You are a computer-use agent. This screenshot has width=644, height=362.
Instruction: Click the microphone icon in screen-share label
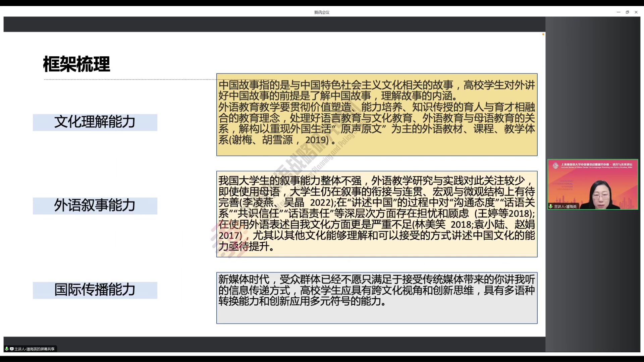pos(6,349)
